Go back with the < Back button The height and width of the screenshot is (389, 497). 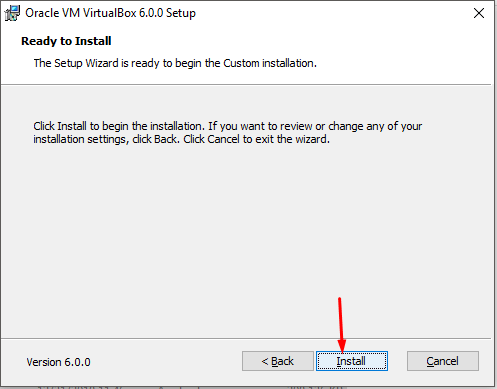coord(278,361)
